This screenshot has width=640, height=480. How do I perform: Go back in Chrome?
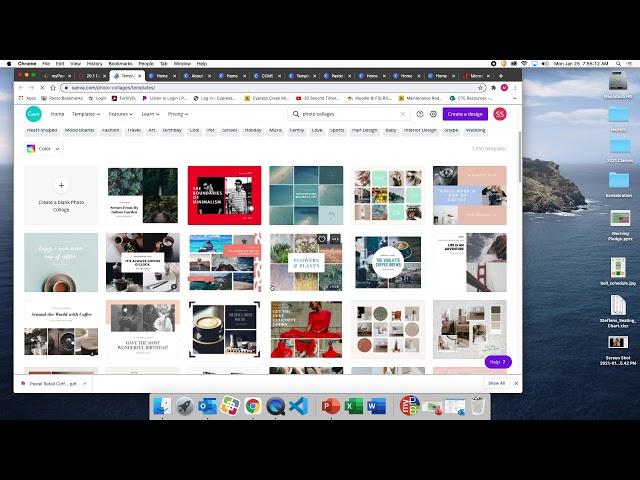21,88
